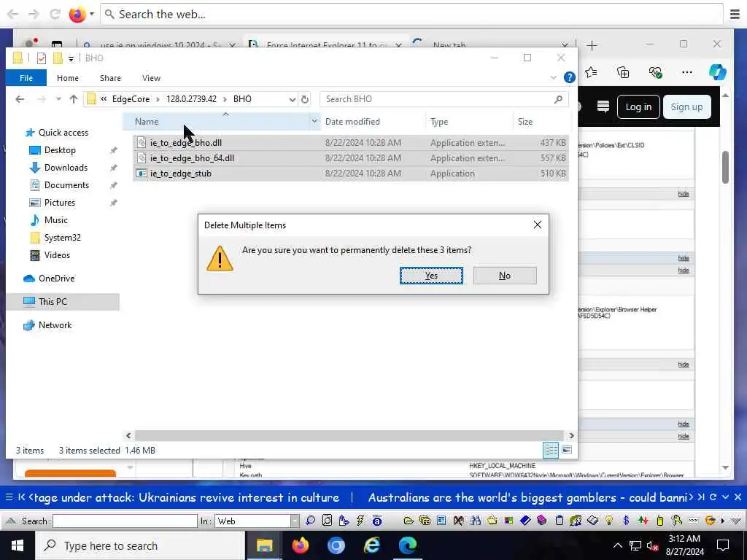This screenshot has width=747, height=560.
Task: Open Internet Explorer from taskbar
Action: [371, 545]
